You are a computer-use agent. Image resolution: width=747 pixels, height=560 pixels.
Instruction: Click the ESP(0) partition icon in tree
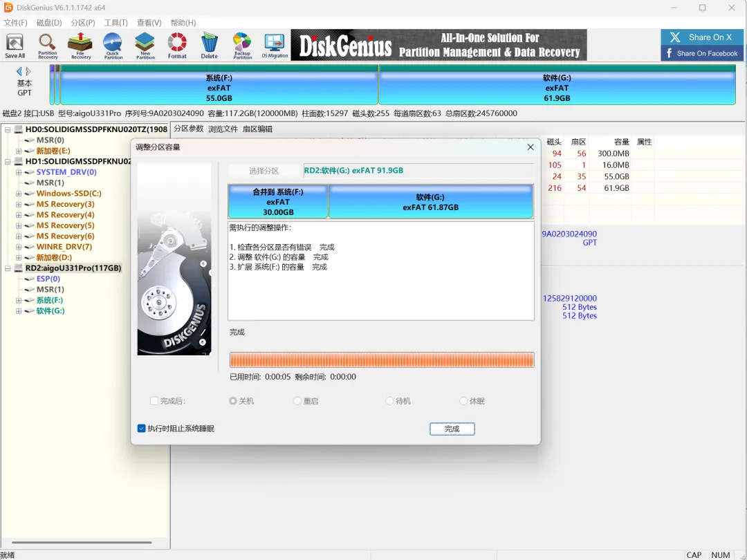point(30,279)
